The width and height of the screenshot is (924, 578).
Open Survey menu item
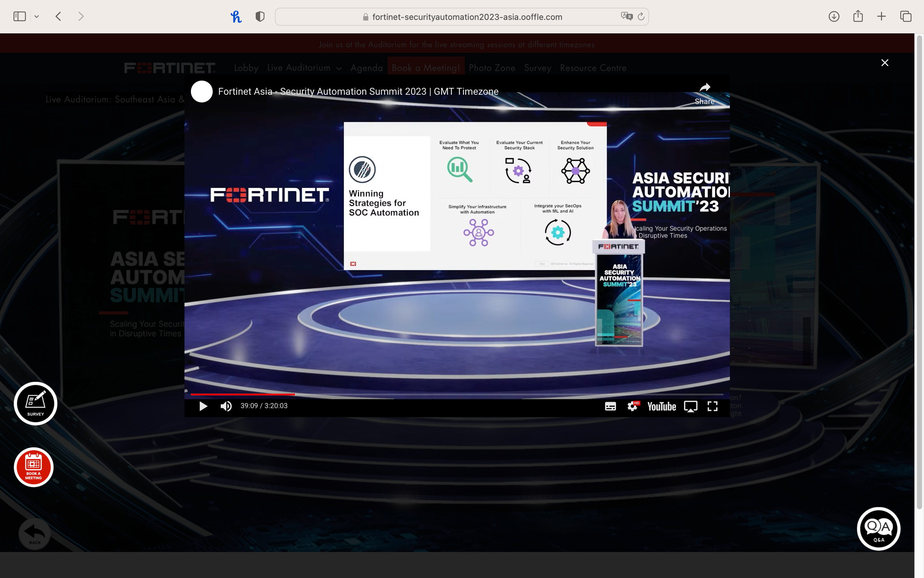[538, 68]
